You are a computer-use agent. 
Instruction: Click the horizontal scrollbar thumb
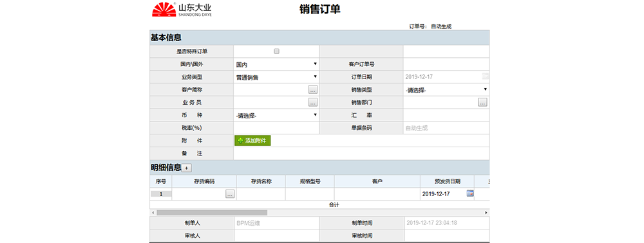pyautogui.click(x=211, y=213)
